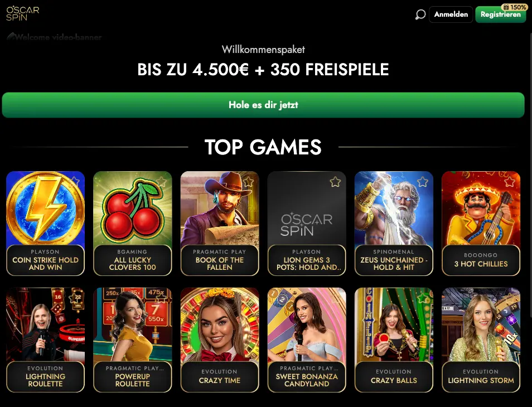
Task: Click star icon on 3 Hot Chillies
Action: (510, 182)
